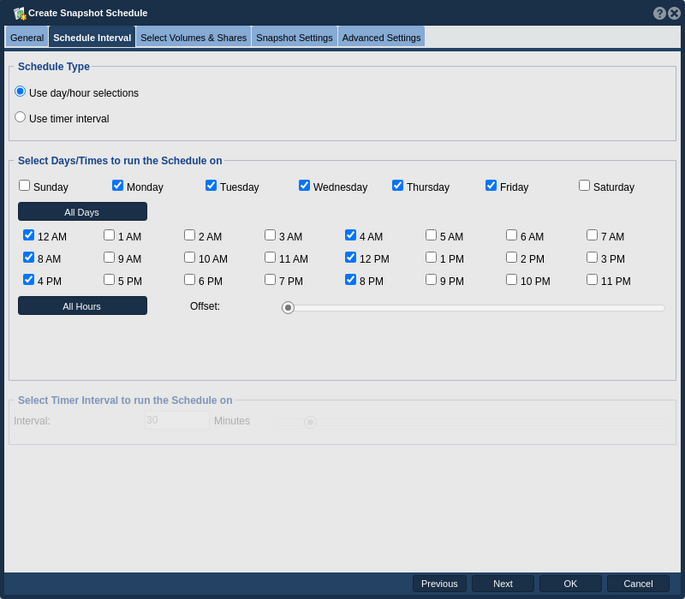The image size is (685, 599).
Task: Toggle the 8 AM checkbox off
Action: (29, 257)
